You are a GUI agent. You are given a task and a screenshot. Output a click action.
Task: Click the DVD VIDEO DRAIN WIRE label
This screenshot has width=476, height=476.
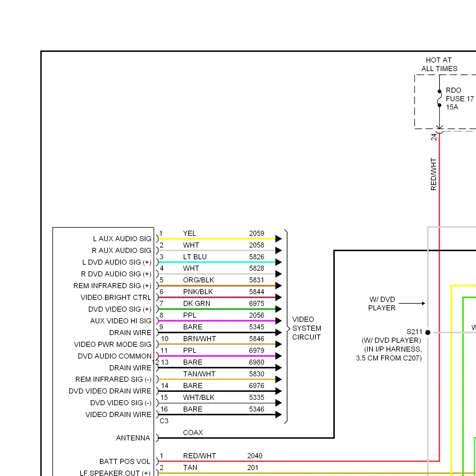[x=110, y=391]
